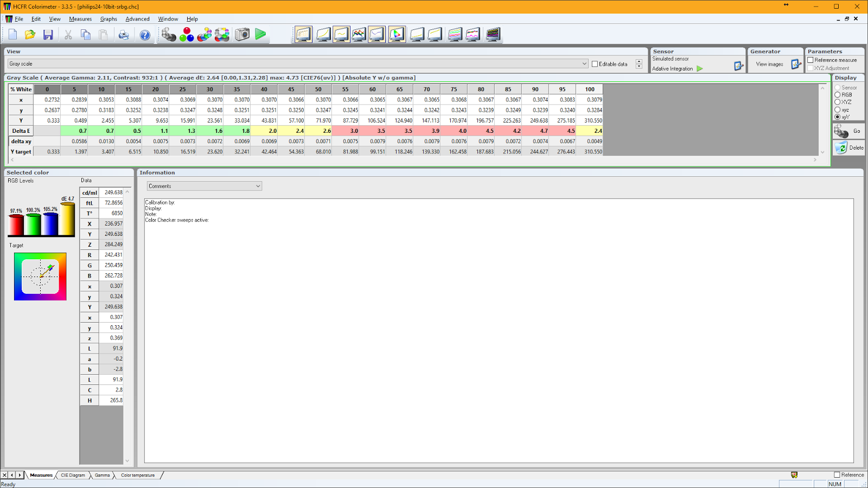This screenshot has height=488, width=868.
Task: Click the Copy icon in the toolbar
Action: click(86, 35)
